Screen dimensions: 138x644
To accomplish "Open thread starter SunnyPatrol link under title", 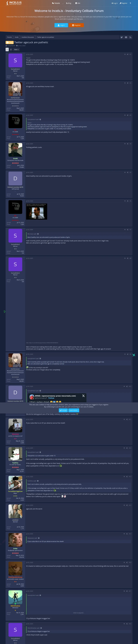I will click(x=11, y=46).
